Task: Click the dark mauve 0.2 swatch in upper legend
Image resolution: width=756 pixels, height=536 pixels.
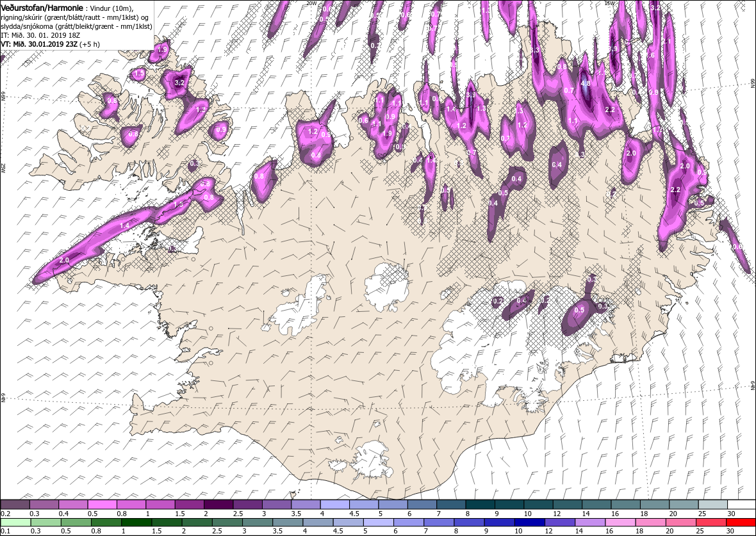Action: pyautogui.click(x=15, y=504)
